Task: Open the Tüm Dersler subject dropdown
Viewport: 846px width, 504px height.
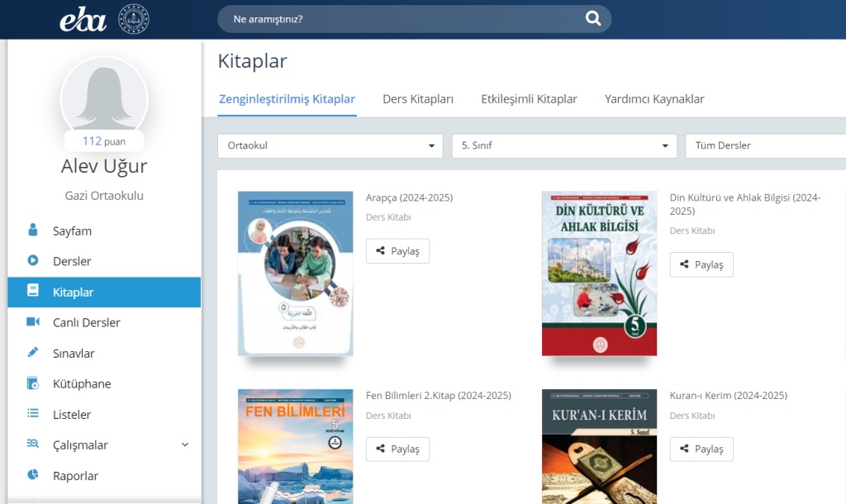Action: click(x=764, y=145)
